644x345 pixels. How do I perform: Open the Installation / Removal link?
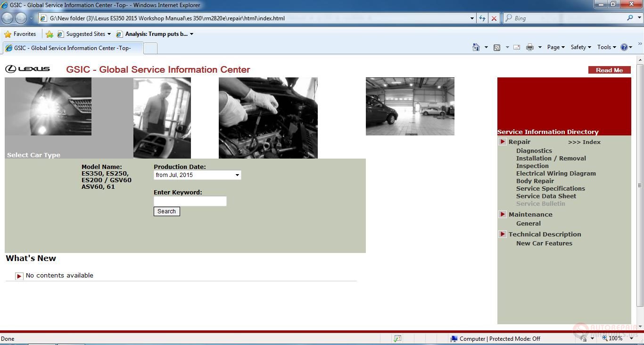pos(551,159)
